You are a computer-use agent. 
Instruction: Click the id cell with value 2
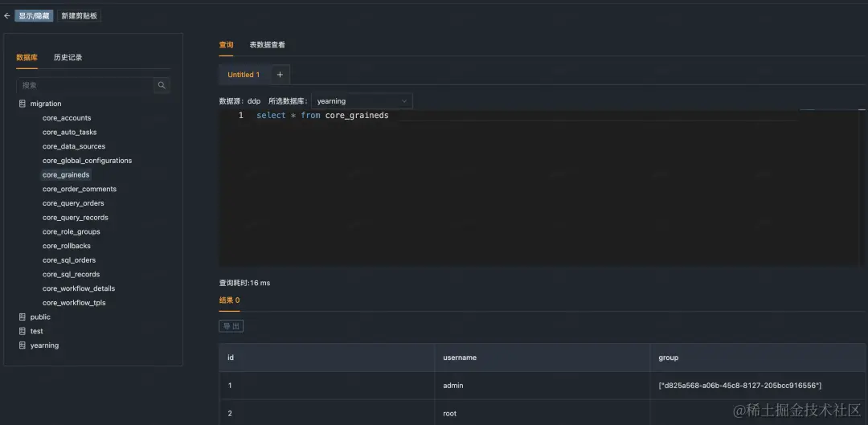tap(326, 412)
